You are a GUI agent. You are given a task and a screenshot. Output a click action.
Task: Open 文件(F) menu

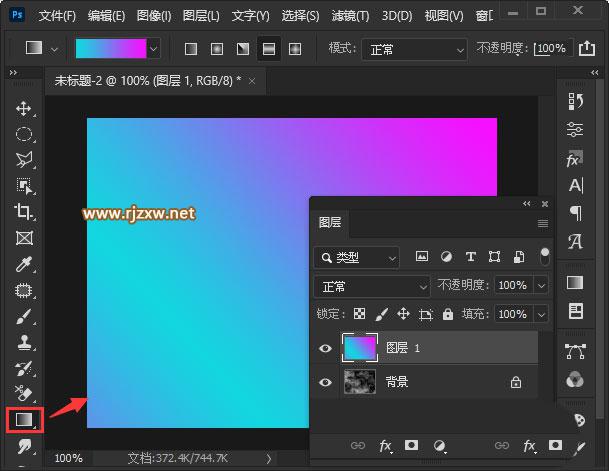57,16
